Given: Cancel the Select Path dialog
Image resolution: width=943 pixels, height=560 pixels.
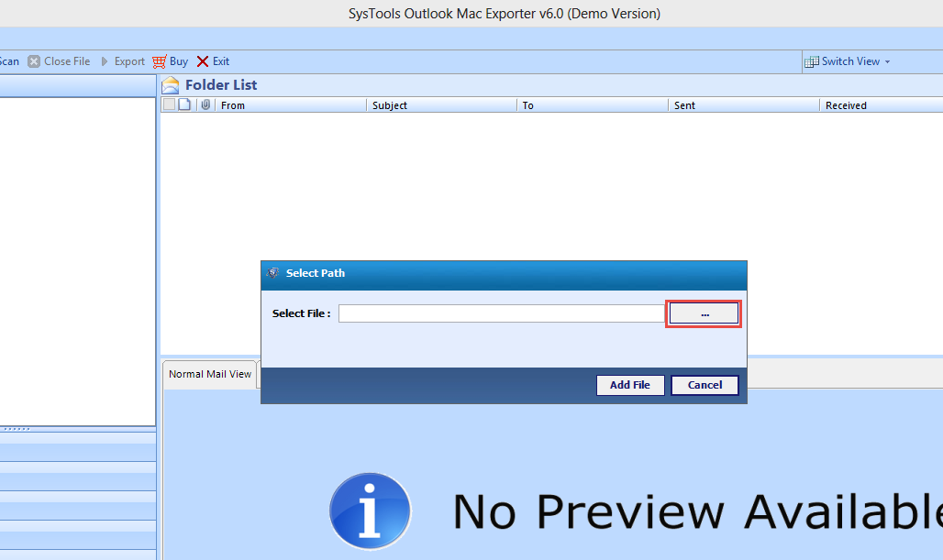Looking at the screenshot, I should click(x=704, y=385).
